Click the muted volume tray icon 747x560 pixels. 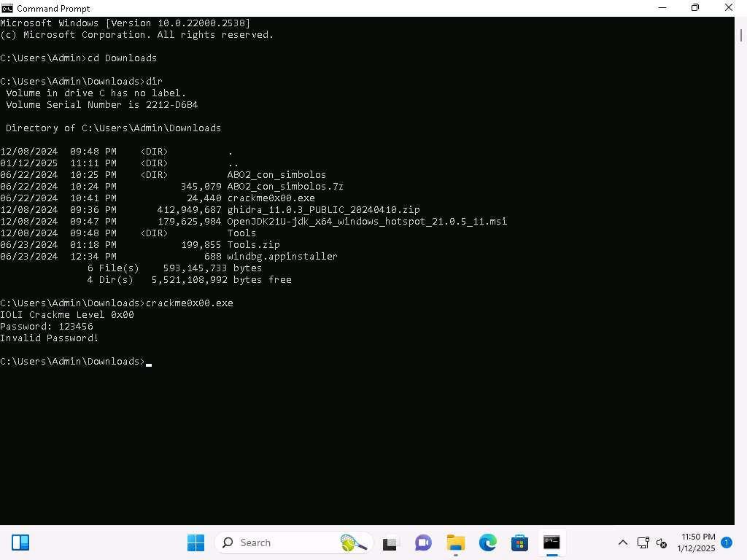point(662,542)
